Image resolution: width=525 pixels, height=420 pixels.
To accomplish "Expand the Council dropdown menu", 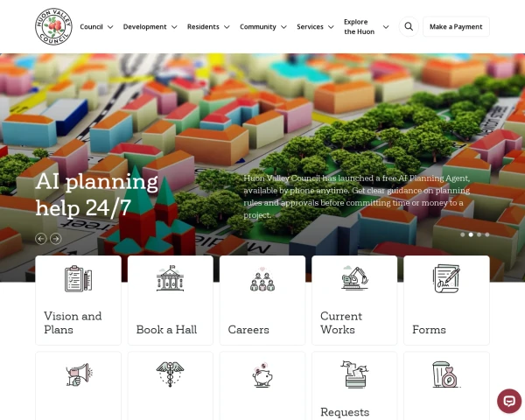I will click(x=96, y=27).
